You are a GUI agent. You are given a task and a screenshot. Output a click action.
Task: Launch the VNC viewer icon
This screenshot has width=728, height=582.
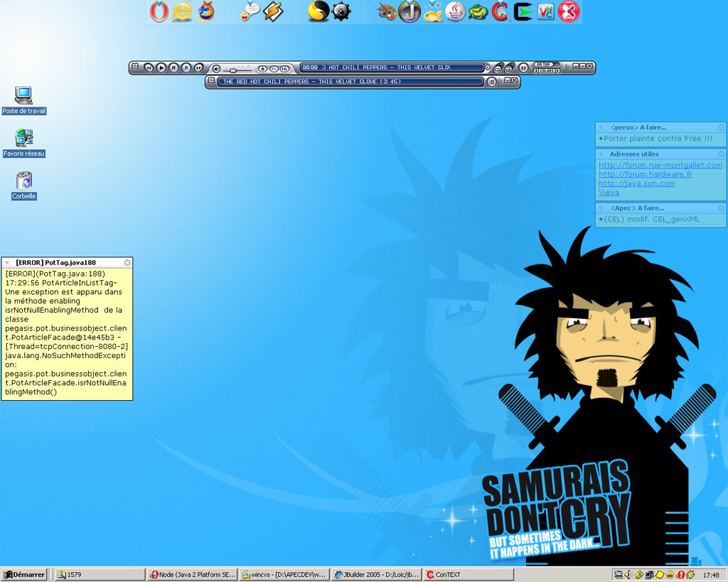coord(546,11)
